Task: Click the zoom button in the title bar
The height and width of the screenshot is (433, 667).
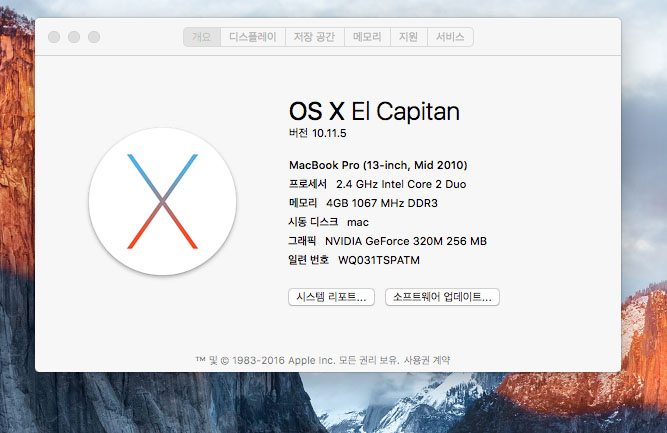Action: coord(93,37)
